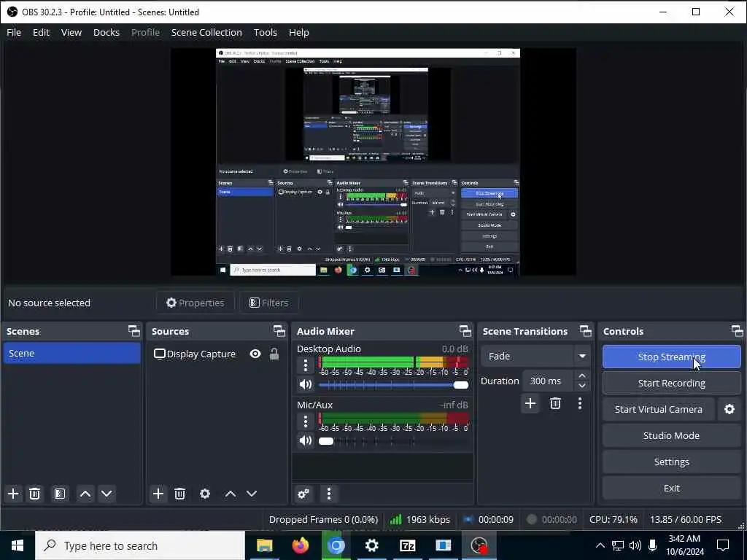Pop out the Audio Mixer dock

465,331
